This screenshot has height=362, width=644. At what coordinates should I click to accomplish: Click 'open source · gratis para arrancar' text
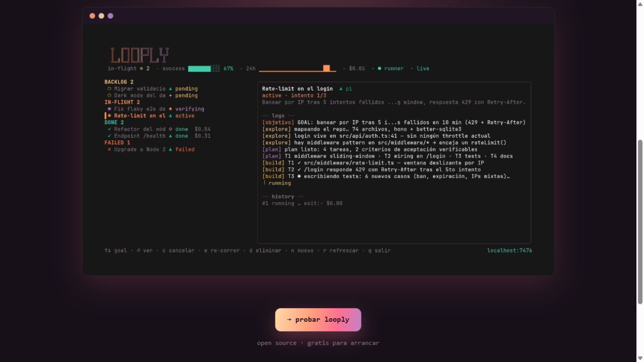click(x=318, y=343)
